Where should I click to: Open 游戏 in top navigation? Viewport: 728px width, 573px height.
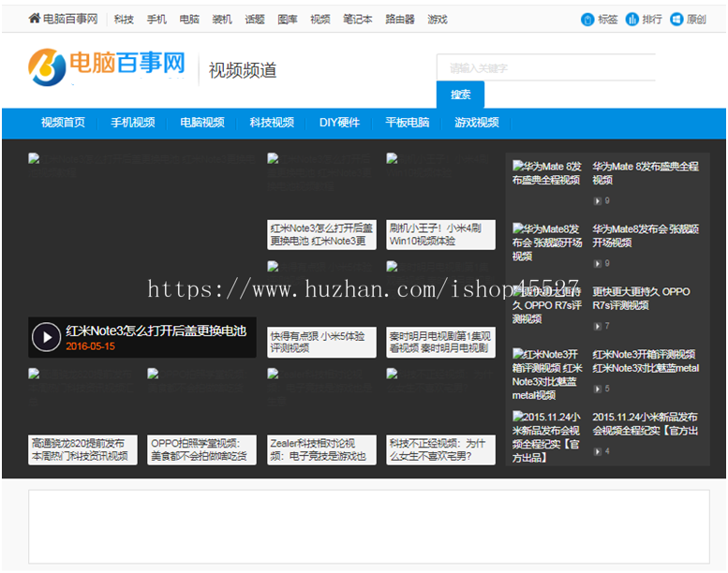[x=438, y=20]
